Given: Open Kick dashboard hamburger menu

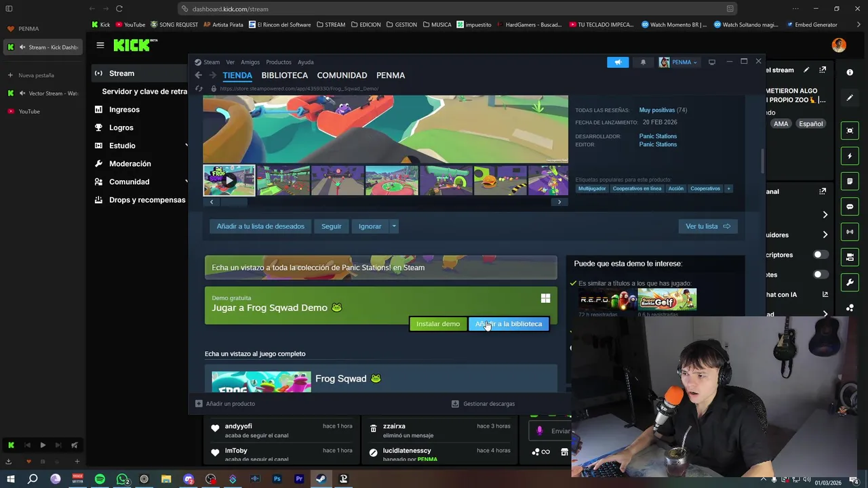Looking at the screenshot, I should coord(100,45).
